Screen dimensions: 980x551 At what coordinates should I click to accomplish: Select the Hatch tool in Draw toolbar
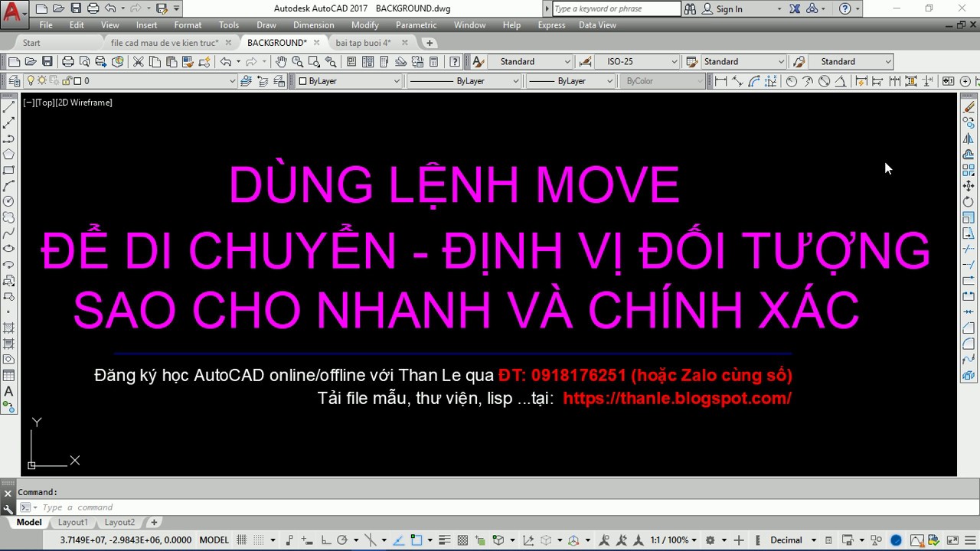tap(9, 328)
